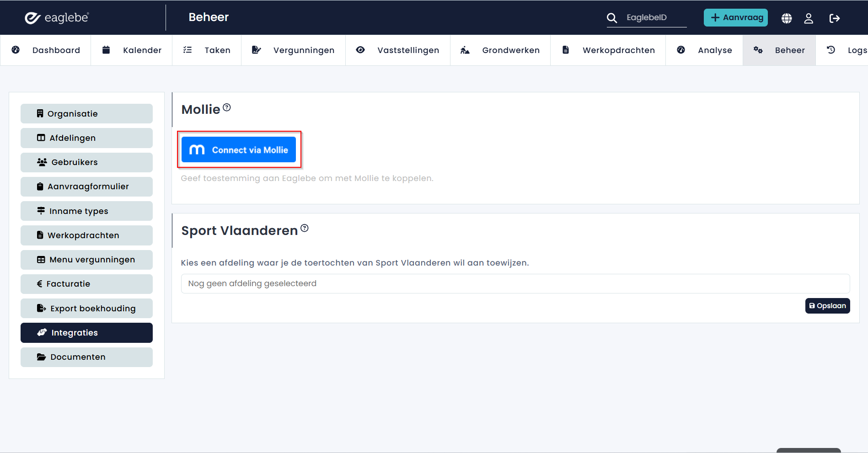Screen dimensions: 868x453
Task: Open the Dashboard tab
Action: (45, 50)
